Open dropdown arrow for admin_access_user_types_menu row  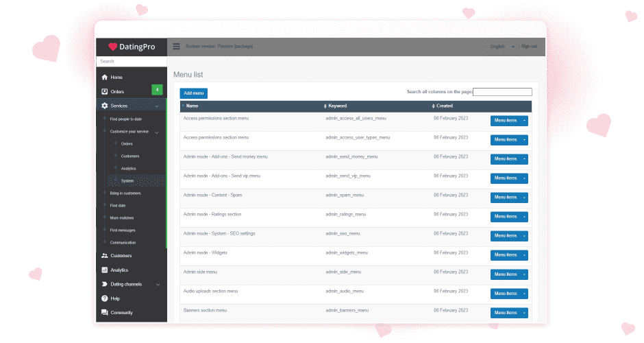tap(524, 140)
